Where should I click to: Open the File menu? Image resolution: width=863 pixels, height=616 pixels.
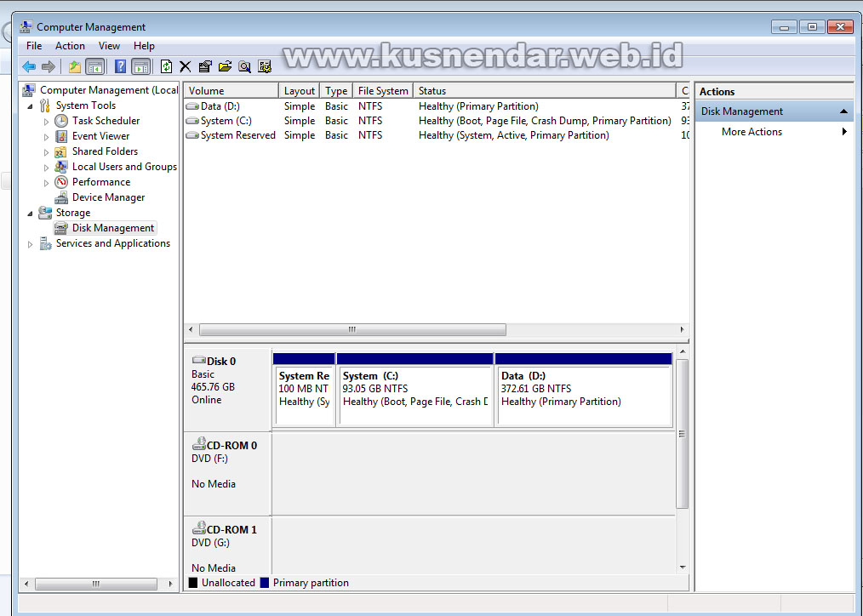tap(34, 46)
